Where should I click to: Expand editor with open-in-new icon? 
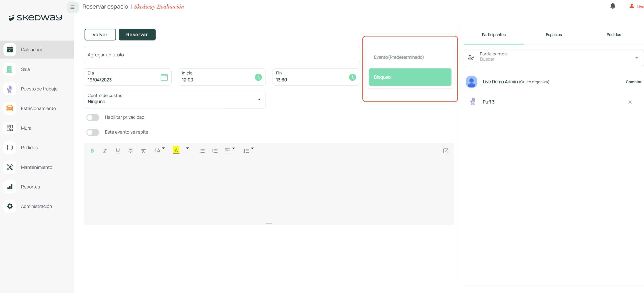[x=446, y=151]
